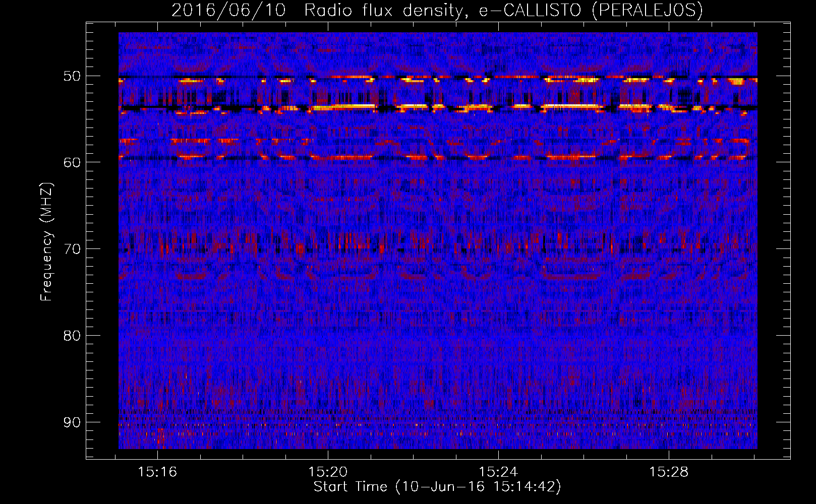Select the 50 frequency tick label
The height and width of the screenshot is (504, 816).
(x=72, y=76)
